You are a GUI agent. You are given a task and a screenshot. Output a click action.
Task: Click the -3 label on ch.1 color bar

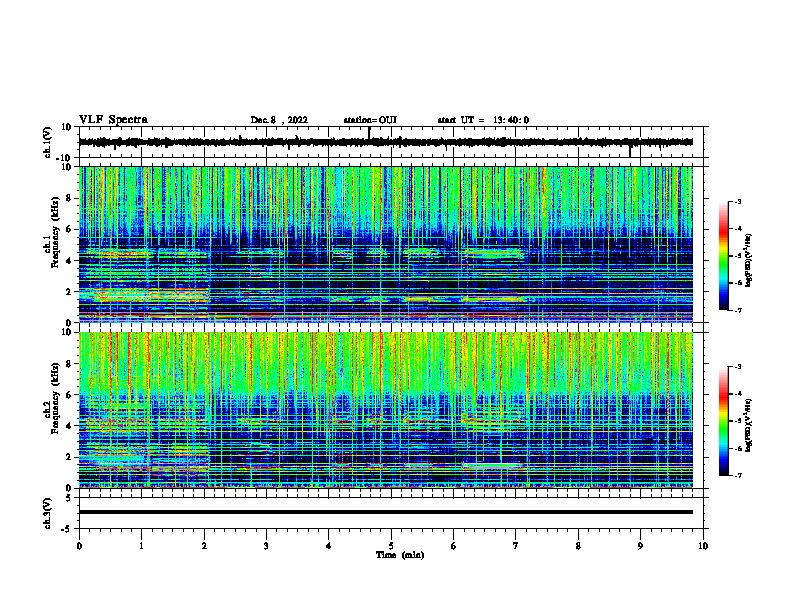(x=737, y=201)
